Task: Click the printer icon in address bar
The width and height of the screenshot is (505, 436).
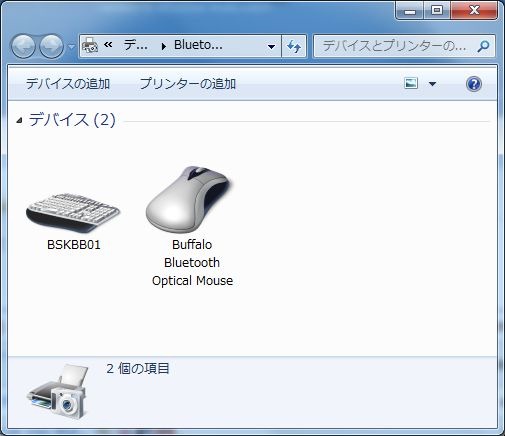Action: [90, 46]
